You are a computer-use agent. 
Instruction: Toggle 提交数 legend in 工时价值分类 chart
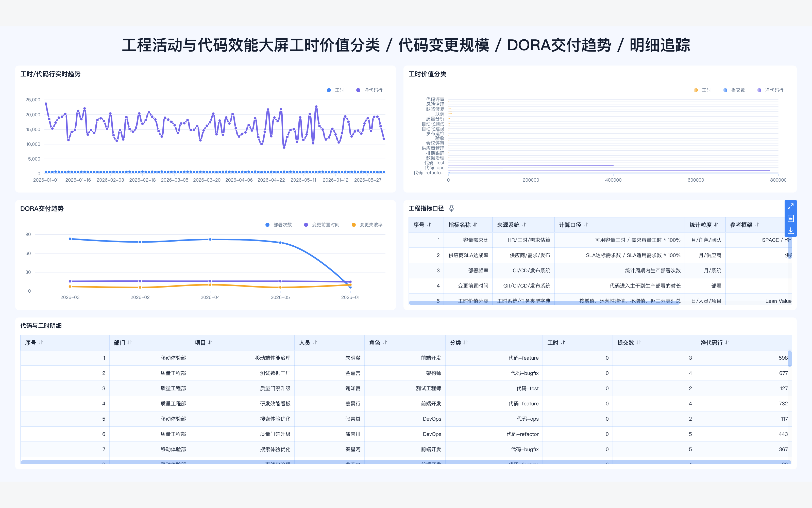[x=734, y=90]
